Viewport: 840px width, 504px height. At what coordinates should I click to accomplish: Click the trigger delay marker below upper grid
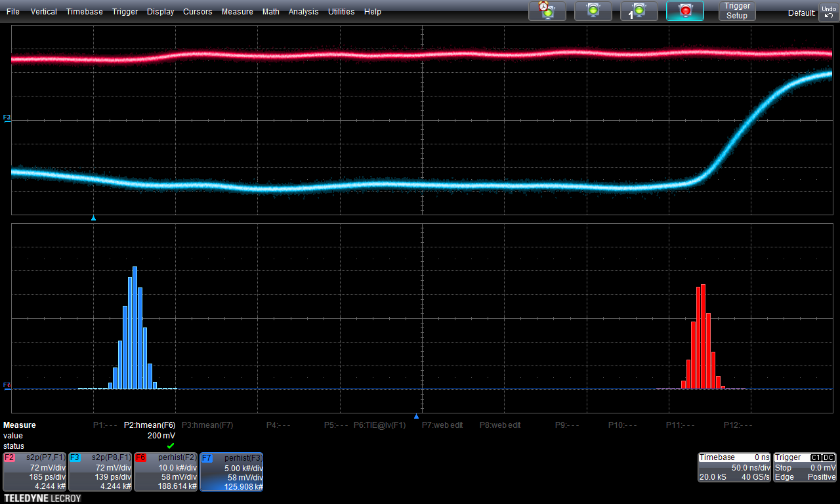93,218
